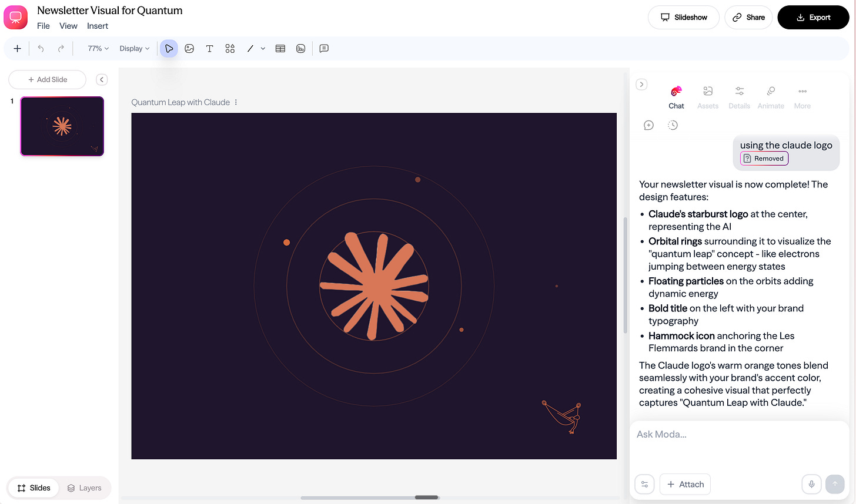The image size is (856, 504).
Task: Add a comment with the comment tool
Action: (324, 49)
